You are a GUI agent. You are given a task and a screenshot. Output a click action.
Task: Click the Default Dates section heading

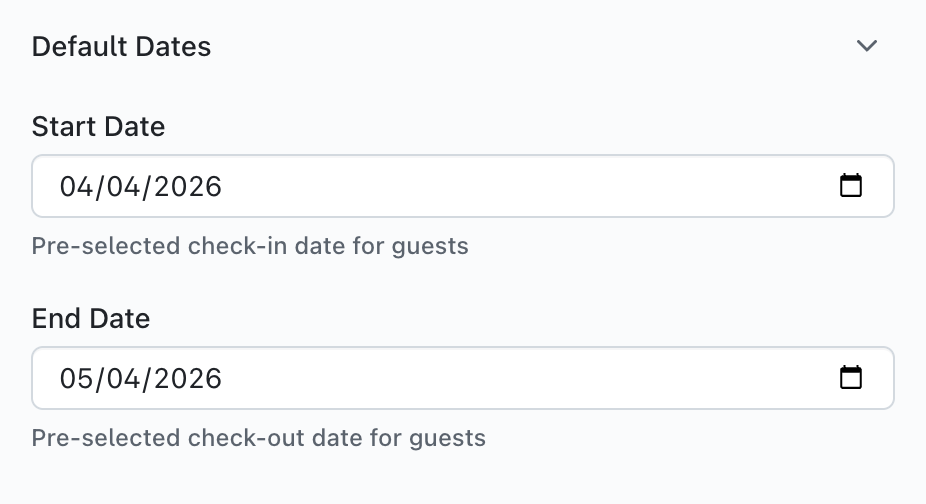coord(121,46)
